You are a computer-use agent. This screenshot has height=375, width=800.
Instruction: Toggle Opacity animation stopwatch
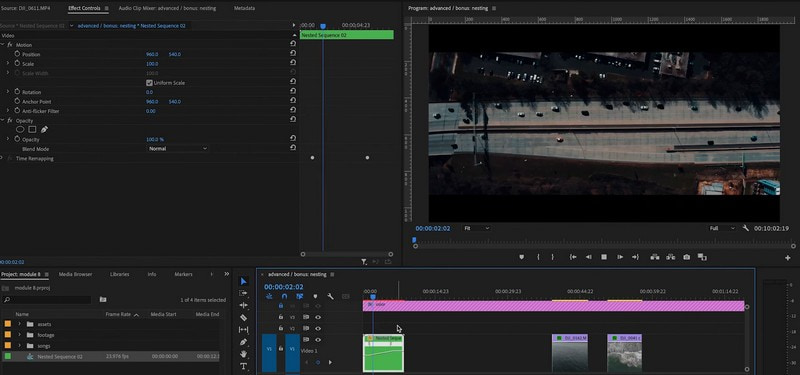click(17, 139)
